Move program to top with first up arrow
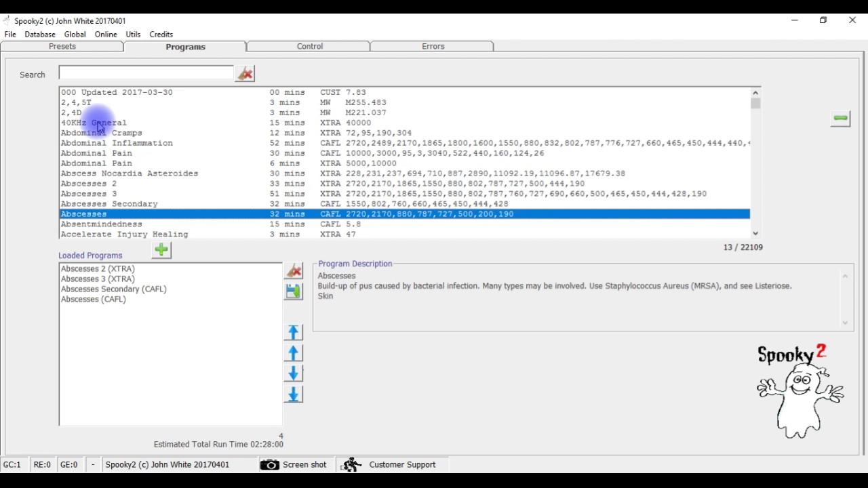The height and width of the screenshot is (488, 868). click(x=294, y=332)
